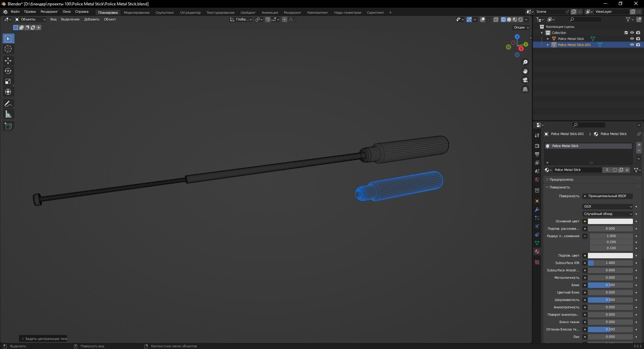Add a new material slot with plus
Image resolution: width=644 pixels, height=349 pixels.
tap(639, 145)
